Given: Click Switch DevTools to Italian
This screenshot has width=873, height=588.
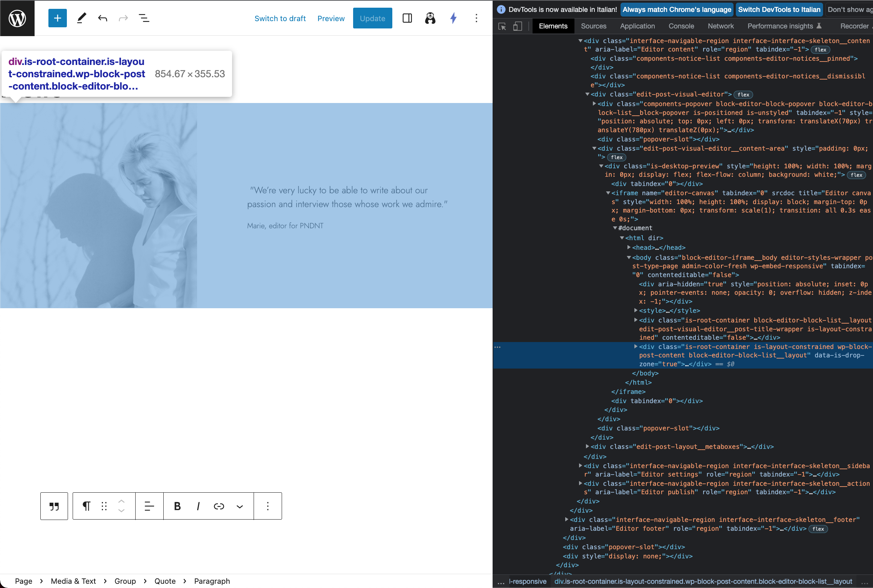Looking at the screenshot, I should point(779,10).
